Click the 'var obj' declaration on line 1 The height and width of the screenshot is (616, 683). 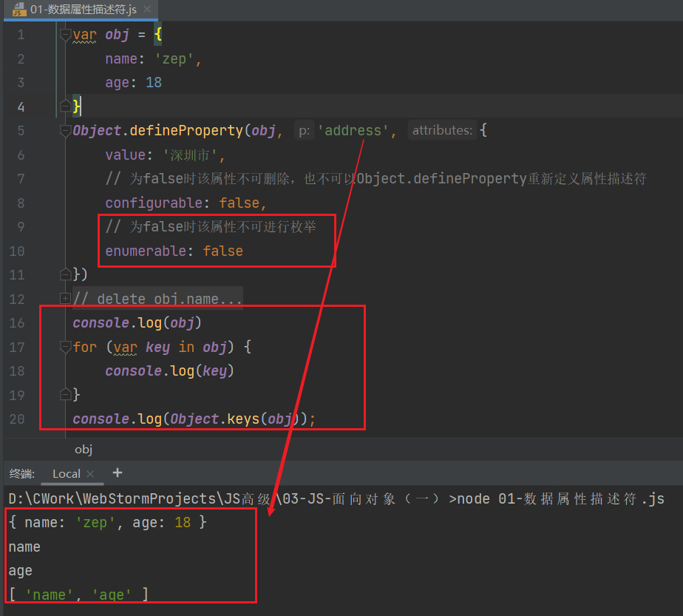tap(101, 35)
